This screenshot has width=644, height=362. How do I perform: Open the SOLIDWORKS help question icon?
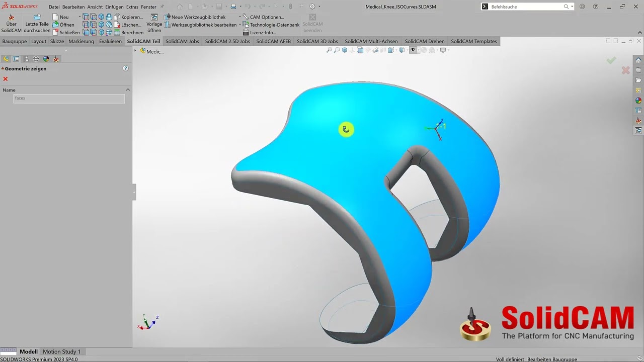pyautogui.click(x=596, y=7)
